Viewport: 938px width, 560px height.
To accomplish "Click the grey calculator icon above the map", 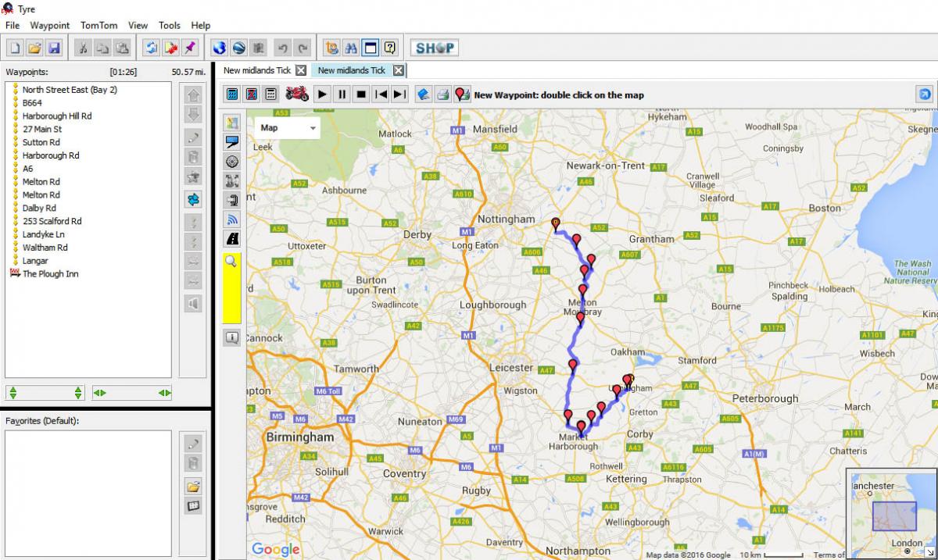I will (x=270, y=95).
